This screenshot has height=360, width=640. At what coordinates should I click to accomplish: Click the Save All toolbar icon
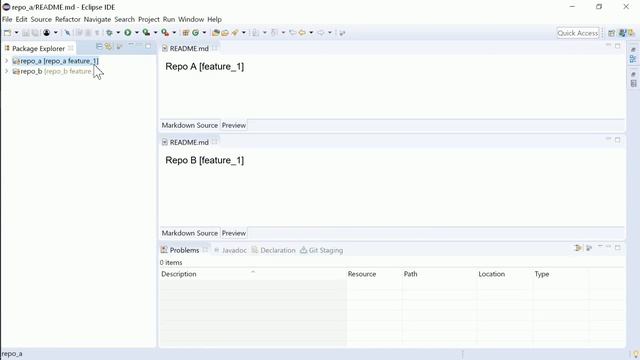pyautogui.click(x=35, y=33)
